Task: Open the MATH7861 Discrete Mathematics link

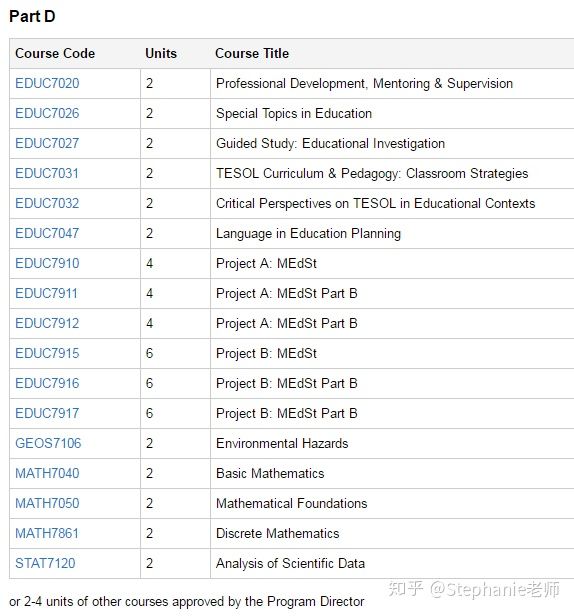Action: tap(47, 533)
